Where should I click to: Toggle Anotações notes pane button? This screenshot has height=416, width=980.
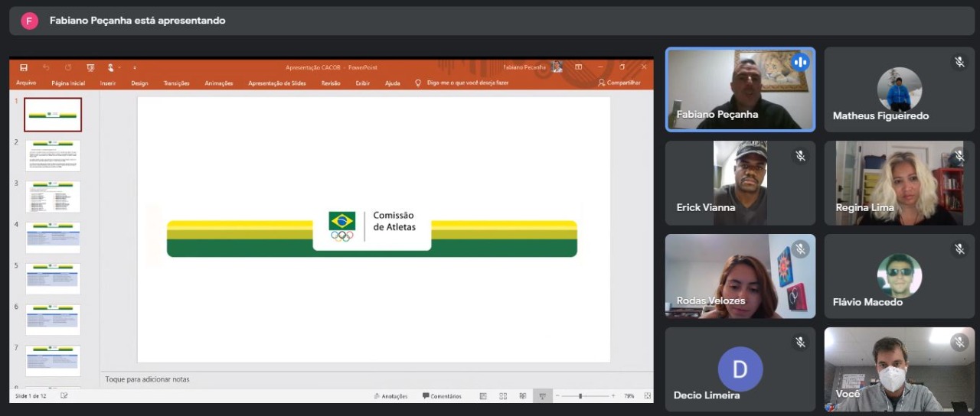[391, 396]
